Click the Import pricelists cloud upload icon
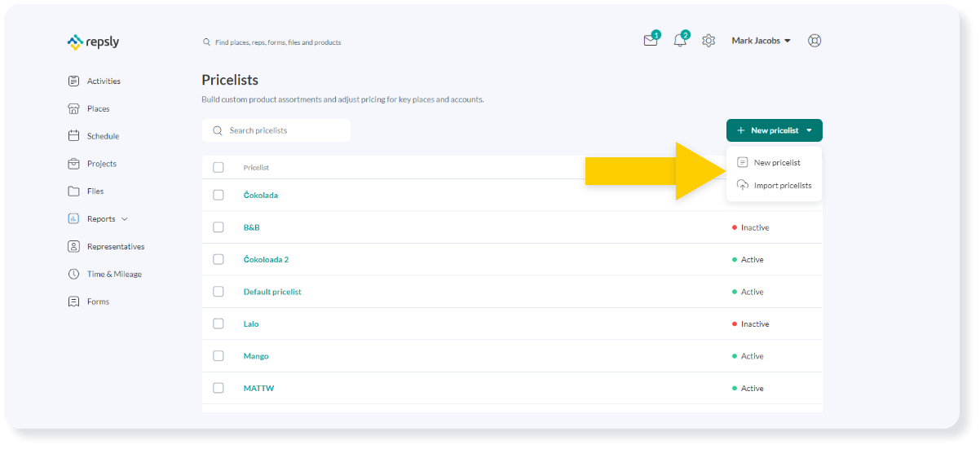This screenshot has width=980, height=449. (743, 185)
